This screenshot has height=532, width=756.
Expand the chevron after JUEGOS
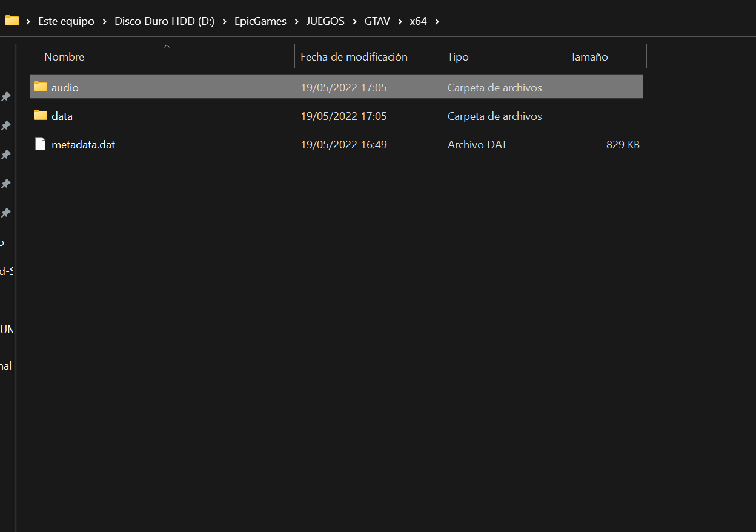tap(354, 21)
